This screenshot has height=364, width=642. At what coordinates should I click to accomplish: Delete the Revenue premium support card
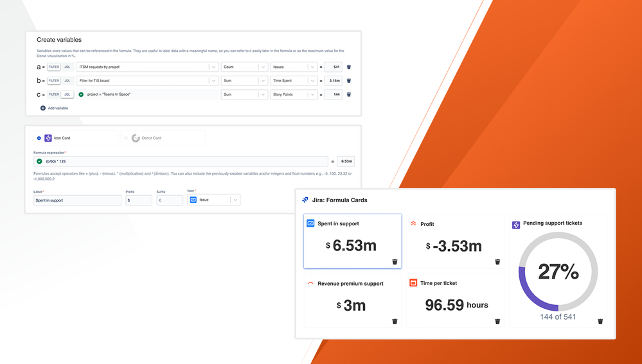tap(395, 322)
